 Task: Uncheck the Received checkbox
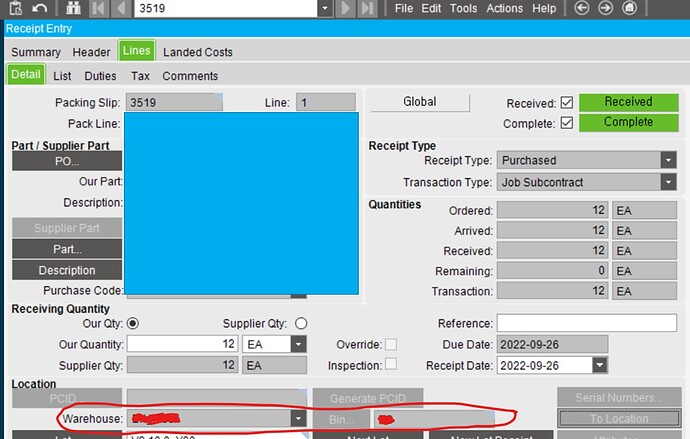click(567, 103)
